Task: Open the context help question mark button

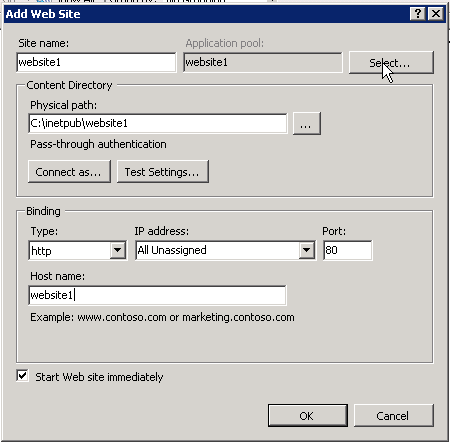Action: pyautogui.click(x=418, y=14)
